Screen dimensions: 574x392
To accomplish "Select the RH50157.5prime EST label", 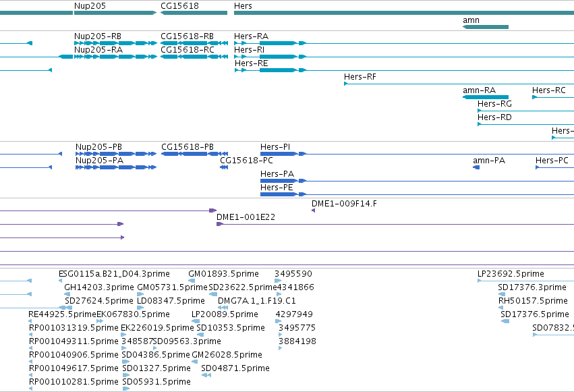I will coord(533,301).
